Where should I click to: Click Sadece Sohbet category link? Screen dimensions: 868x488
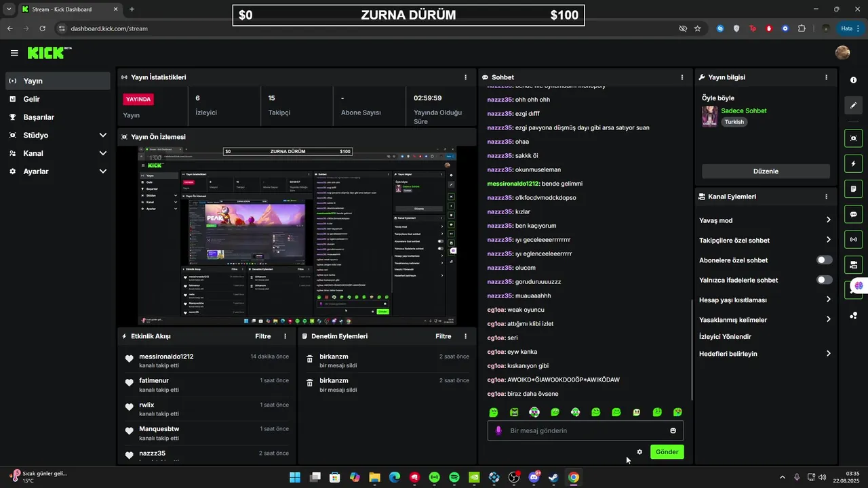[x=744, y=110]
